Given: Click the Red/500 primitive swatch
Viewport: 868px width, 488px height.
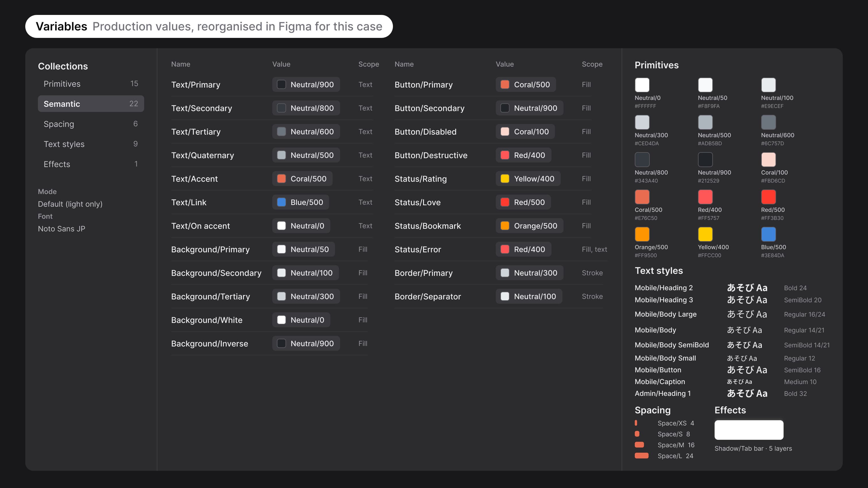Looking at the screenshot, I should (769, 197).
